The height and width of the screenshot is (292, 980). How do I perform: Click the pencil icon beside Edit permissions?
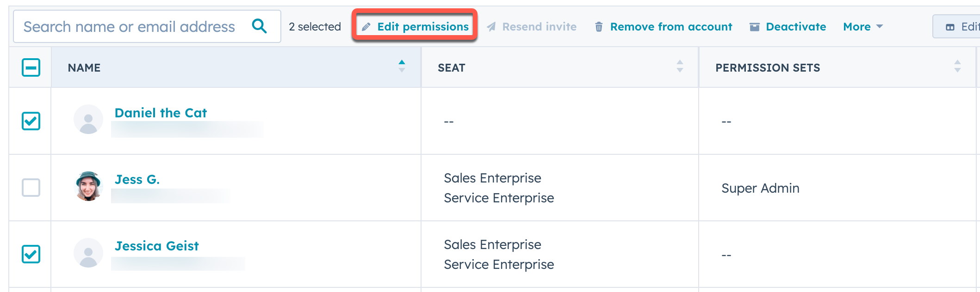coord(366,27)
